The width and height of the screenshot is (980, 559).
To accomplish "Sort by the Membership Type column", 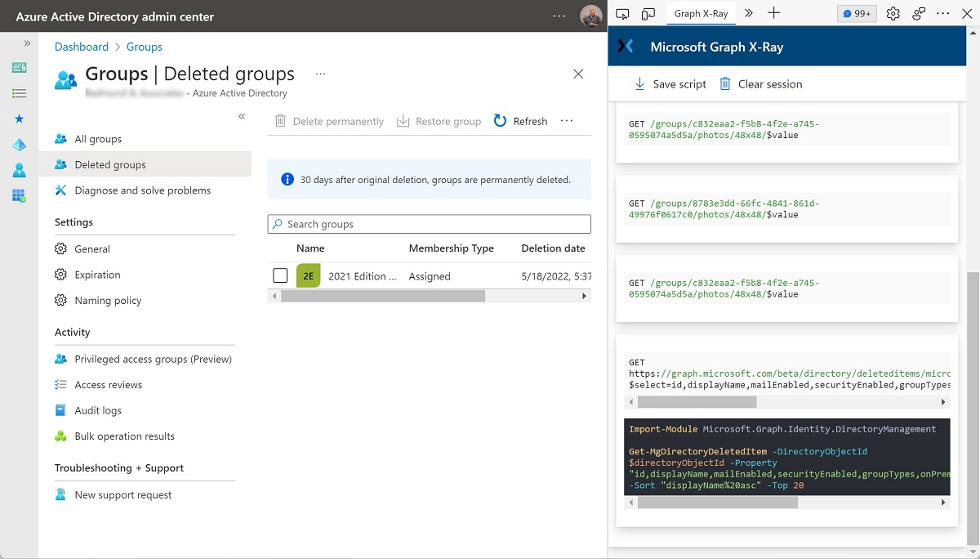I will tap(452, 248).
